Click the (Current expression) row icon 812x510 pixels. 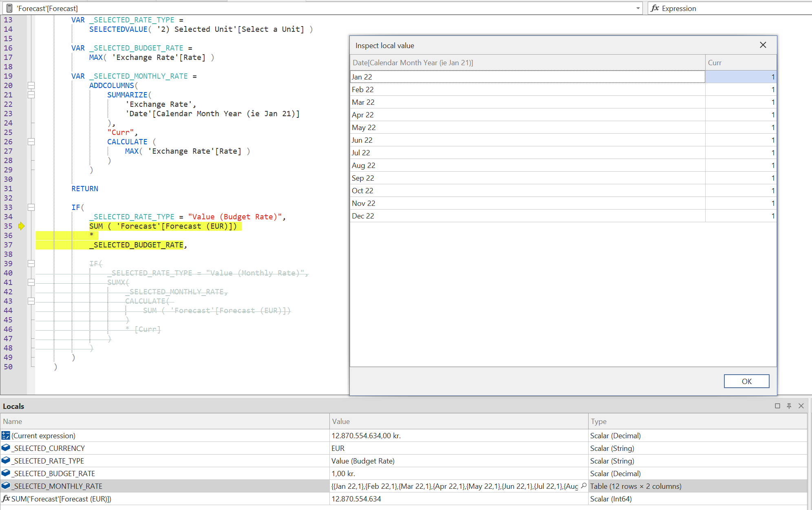coord(6,435)
